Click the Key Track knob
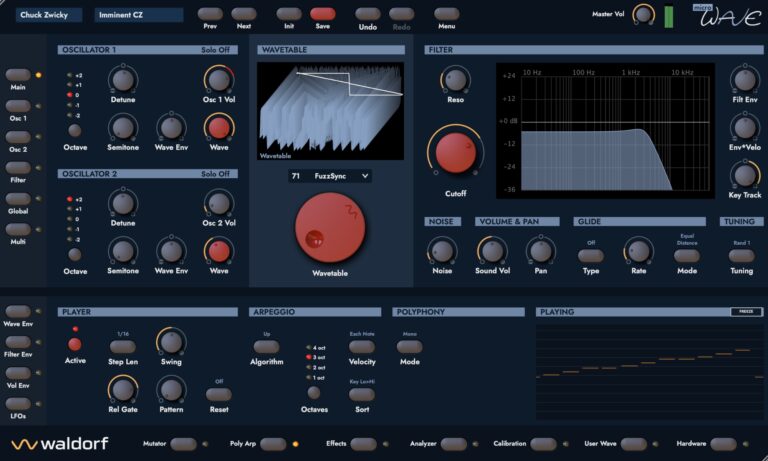The height and width of the screenshot is (461, 768). [744, 175]
